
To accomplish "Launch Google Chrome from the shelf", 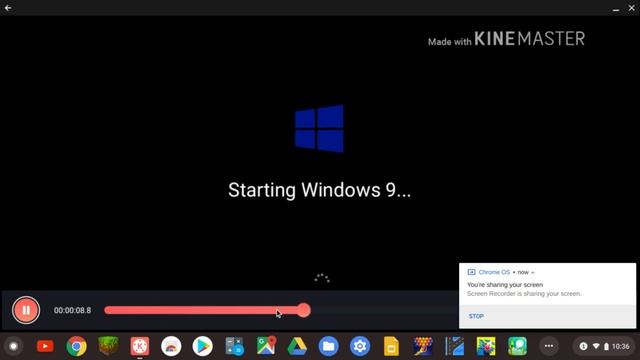I will pos(76,346).
